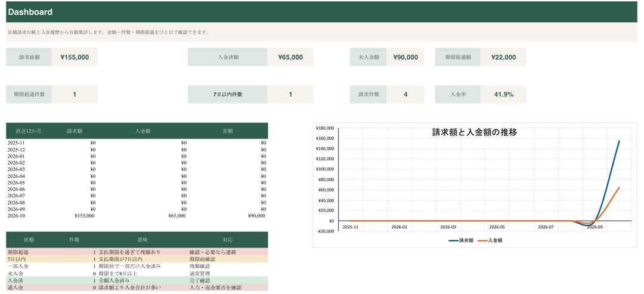This screenshot has height=294, width=644.
Task: Click the chart title "請求額と入金額の推移"
Action: tap(475, 132)
